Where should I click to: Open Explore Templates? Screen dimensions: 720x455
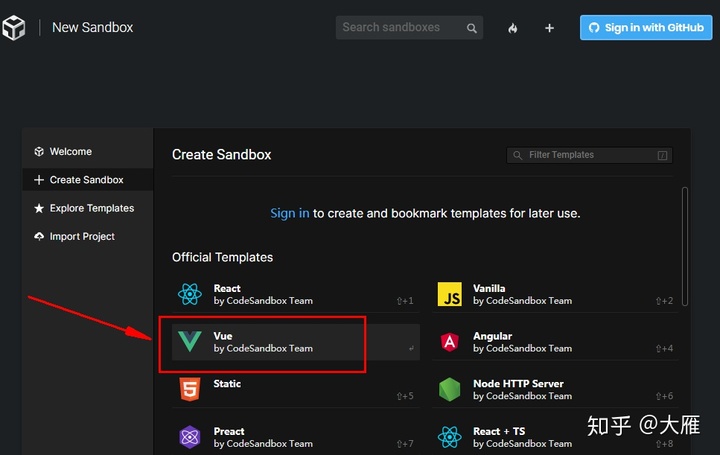[x=88, y=208]
